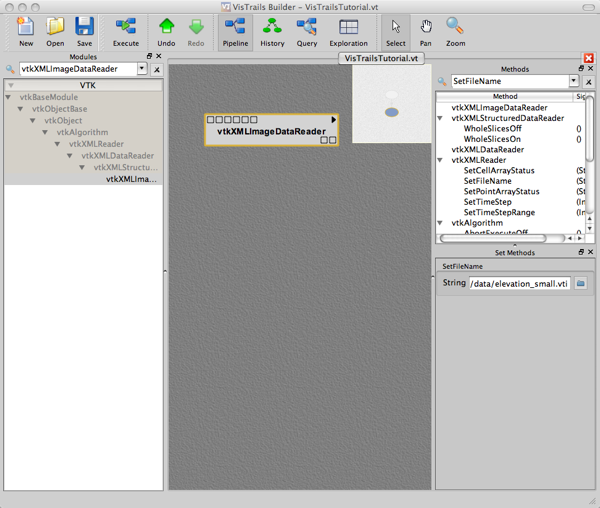Collapse the vtkXMLDataReader module tree node

(x=69, y=156)
